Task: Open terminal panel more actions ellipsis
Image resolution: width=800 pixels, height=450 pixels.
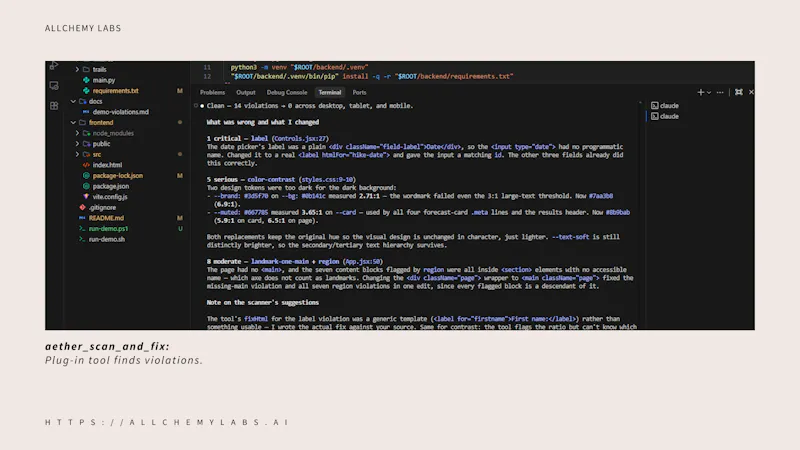Action: point(720,92)
